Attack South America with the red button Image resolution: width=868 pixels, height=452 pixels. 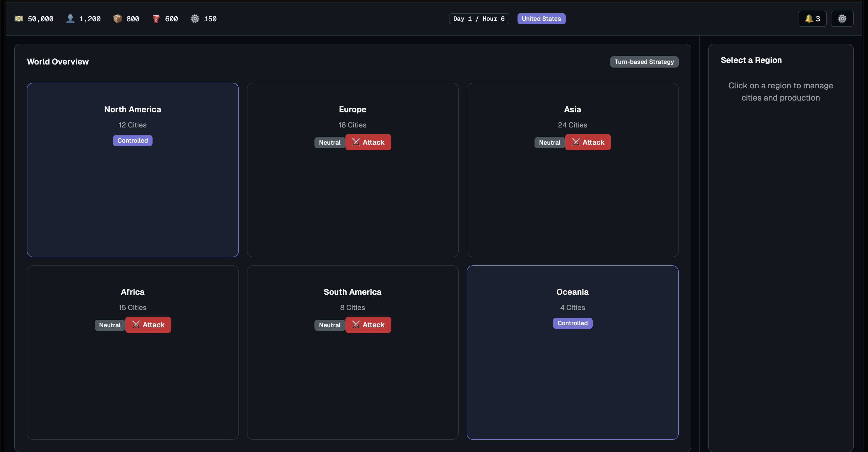368,325
